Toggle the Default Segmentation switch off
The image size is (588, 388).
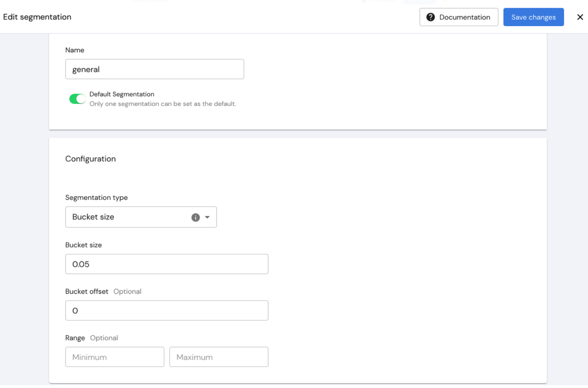[77, 99]
